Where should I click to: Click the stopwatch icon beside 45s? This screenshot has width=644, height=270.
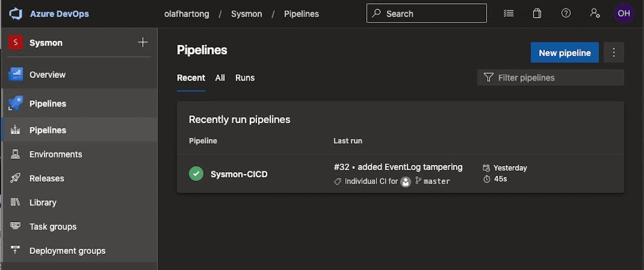click(487, 179)
